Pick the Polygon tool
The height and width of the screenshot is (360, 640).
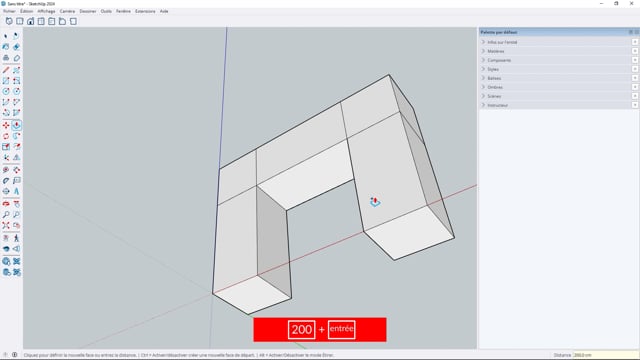coord(16,91)
